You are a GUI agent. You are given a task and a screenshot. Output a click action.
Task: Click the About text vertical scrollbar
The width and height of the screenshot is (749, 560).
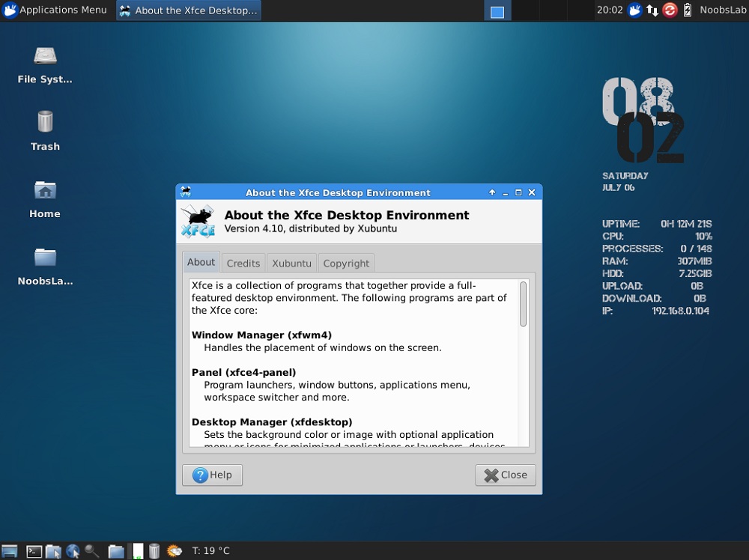[x=523, y=304]
